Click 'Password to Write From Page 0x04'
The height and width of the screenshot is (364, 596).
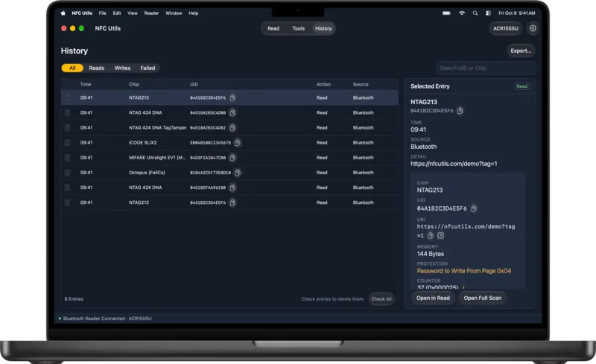463,271
